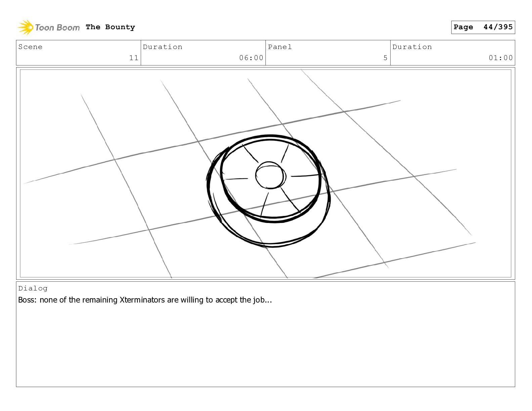Screen dimensions: 532x411
Task: Select panel number '5'
Action: [385, 58]
